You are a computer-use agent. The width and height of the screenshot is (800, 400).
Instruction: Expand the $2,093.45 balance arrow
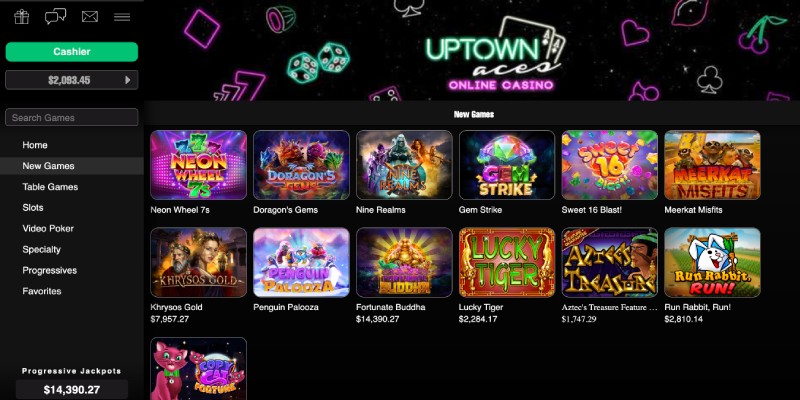click(128, 80)
